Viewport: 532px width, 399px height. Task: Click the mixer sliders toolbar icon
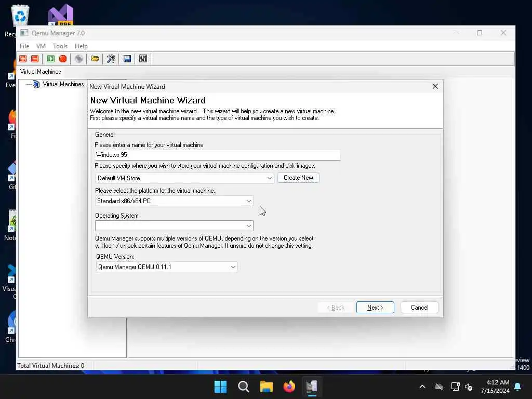143,59
